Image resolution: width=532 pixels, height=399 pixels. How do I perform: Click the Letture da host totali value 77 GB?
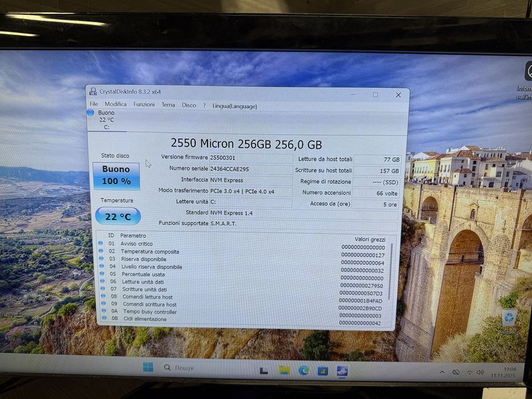click(377, 160)
